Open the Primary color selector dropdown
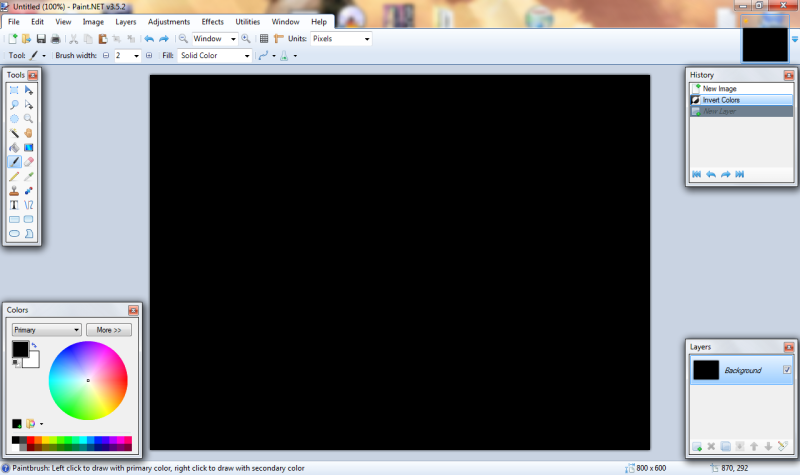800x475 pixels. (x=46, y=330)
